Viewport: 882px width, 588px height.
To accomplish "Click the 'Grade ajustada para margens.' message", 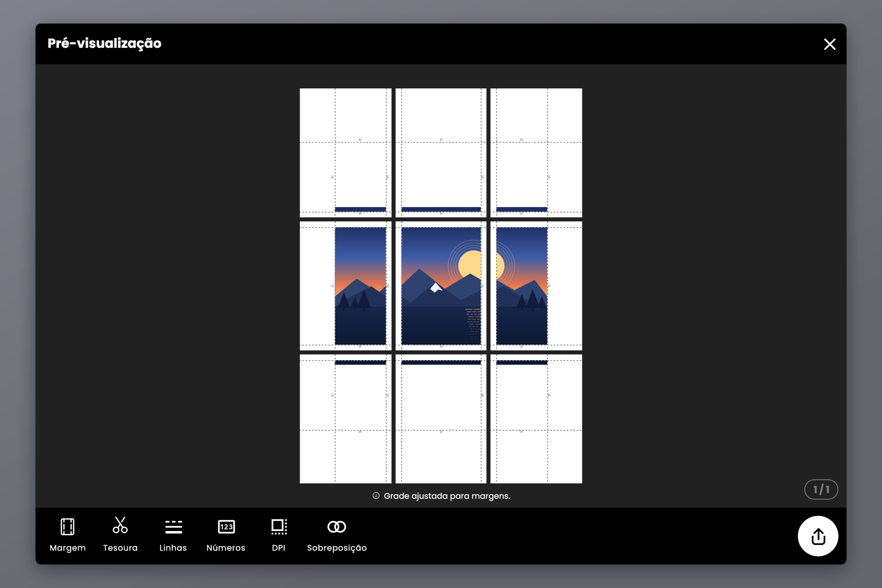I will point(447,496).
